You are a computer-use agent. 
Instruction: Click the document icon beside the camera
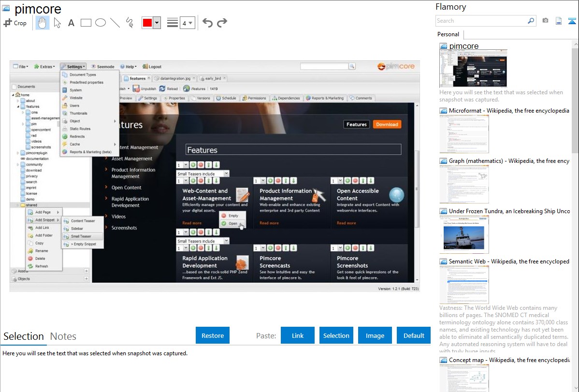[559, 21]
